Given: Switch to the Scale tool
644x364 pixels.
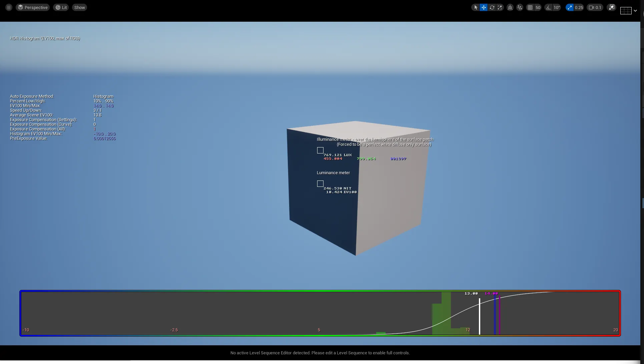Looking at the screenshot, I should [500, 7].
